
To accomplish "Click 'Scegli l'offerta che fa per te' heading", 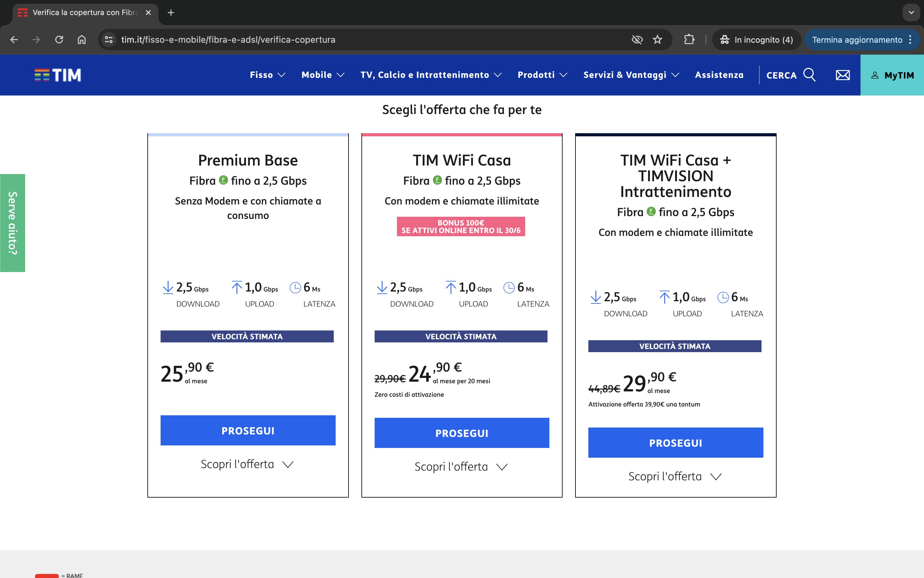I will click(x=462, y=110).
